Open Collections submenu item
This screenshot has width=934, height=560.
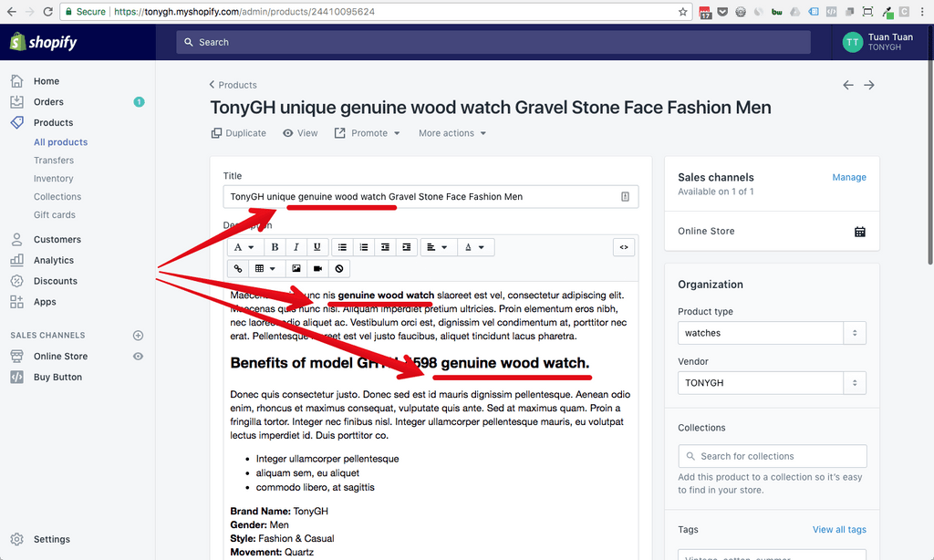click(57, 197)
